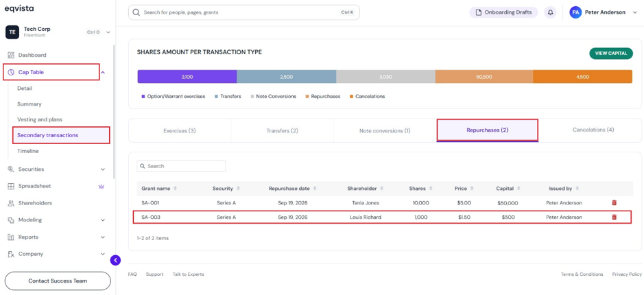This screenshot has width=644, height=295.
Task: Open the Privacy Policy link
Action: 627,274
